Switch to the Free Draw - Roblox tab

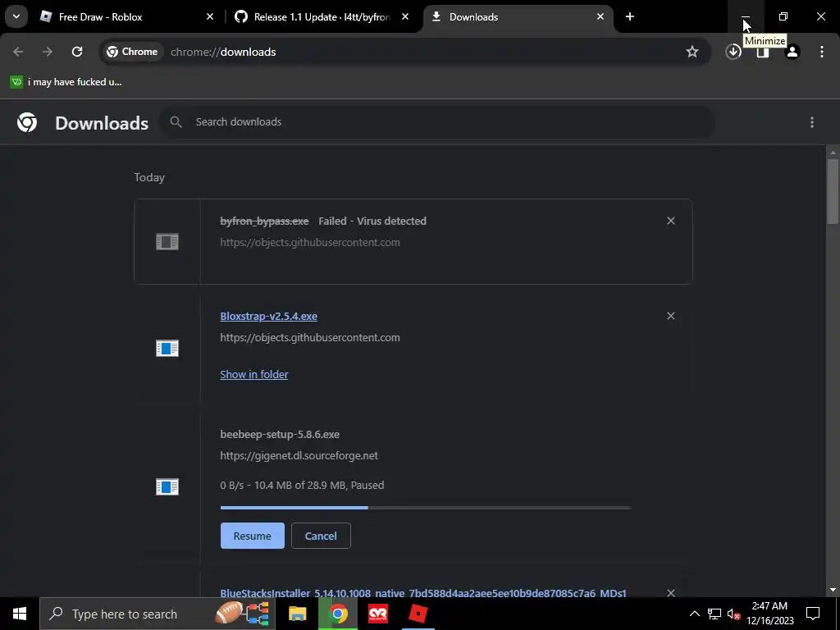(126, 17)
